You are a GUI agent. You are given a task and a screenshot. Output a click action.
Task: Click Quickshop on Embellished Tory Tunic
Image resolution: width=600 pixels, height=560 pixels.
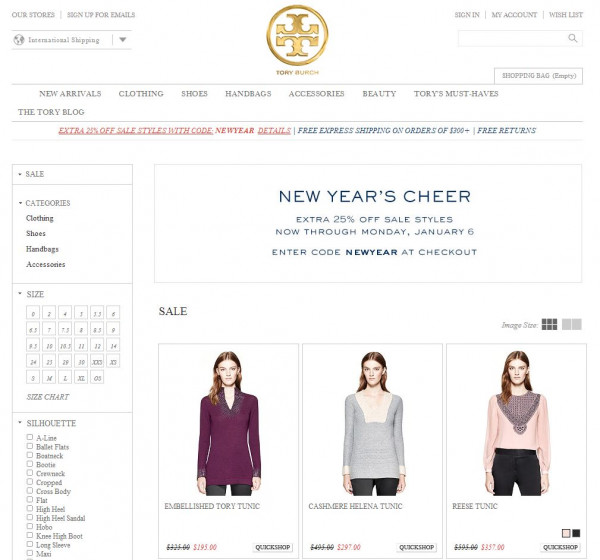coord(272,547)
